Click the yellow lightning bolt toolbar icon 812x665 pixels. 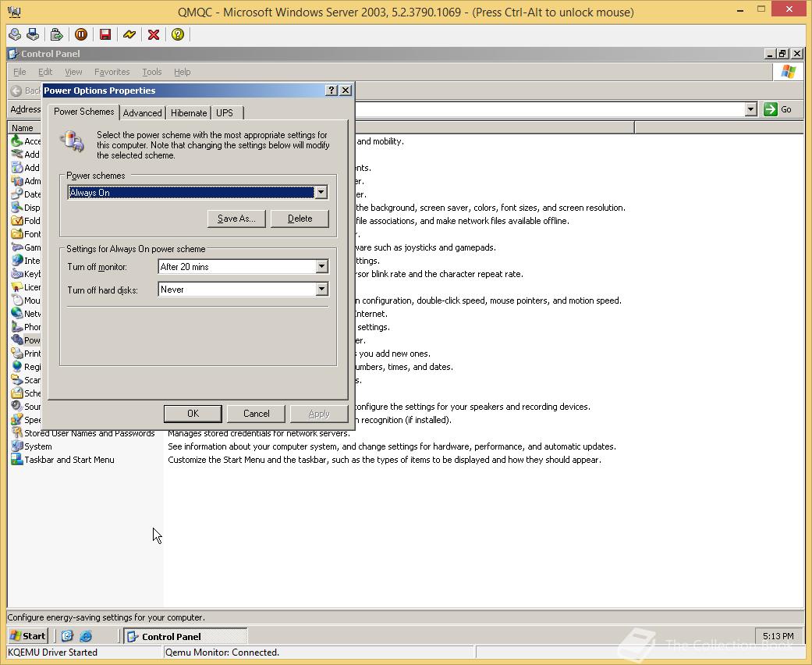129,34
